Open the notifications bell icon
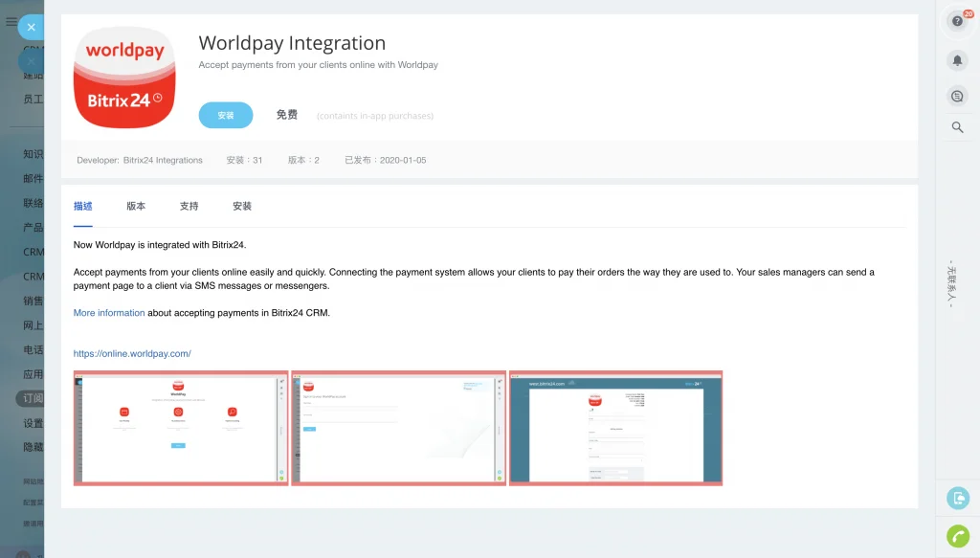 click(x=957, y=60)
